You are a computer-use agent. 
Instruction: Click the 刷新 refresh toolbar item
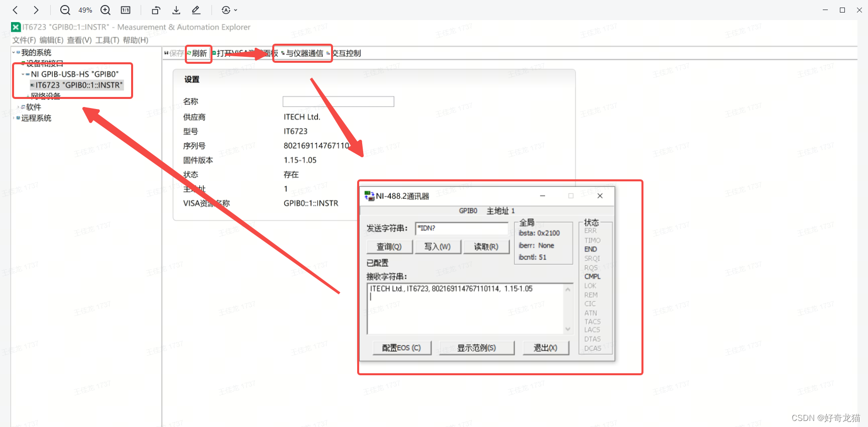tap(197, 53)
